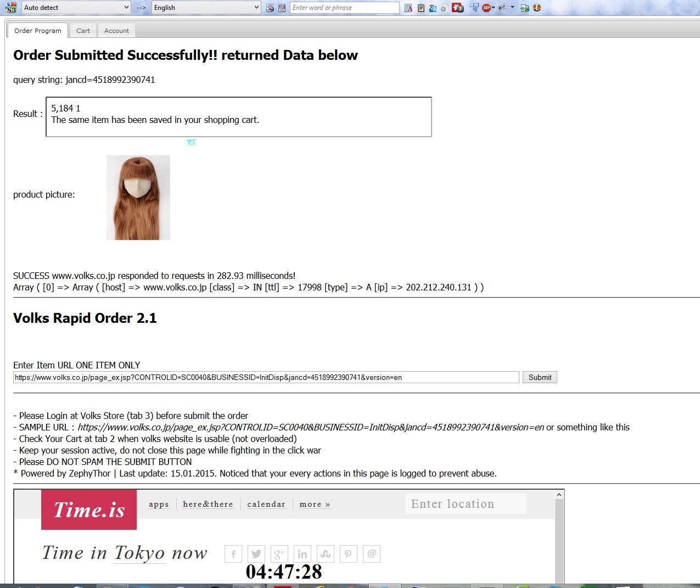Click the 'Powered by ZephyThor' footer line
Screen dimensions: 700x588
tap(255, 473)
